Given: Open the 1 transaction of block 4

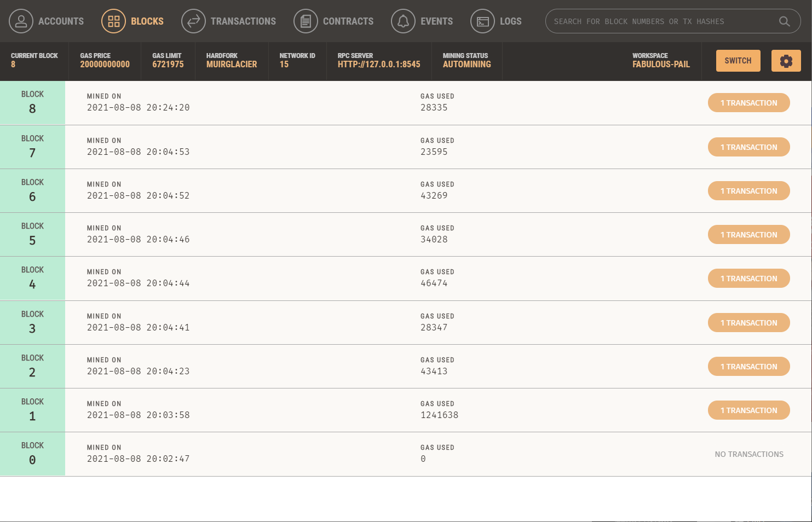Looking at the screenshot, I should 749,279.
